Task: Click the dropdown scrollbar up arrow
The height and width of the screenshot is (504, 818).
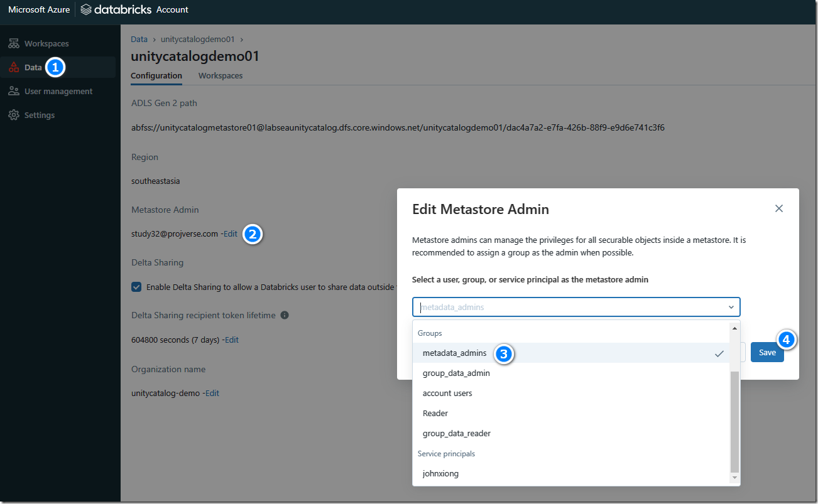Action: tap(734, 328)
